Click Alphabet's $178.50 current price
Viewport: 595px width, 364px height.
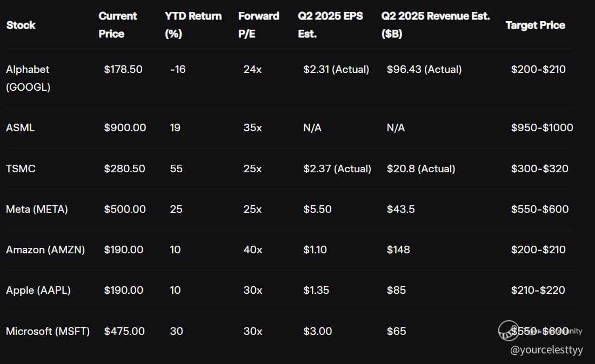tap(123, 69)
